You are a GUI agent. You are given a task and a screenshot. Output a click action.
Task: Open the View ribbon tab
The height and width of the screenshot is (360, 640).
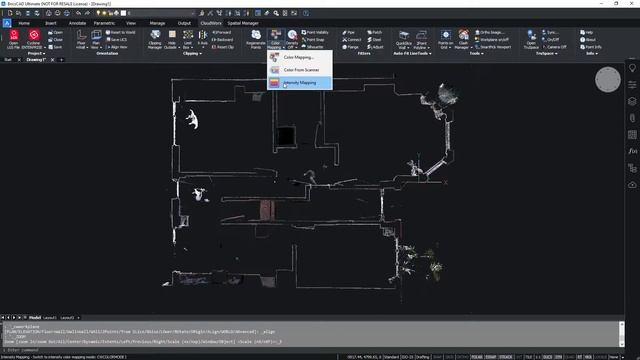[131, 23]
